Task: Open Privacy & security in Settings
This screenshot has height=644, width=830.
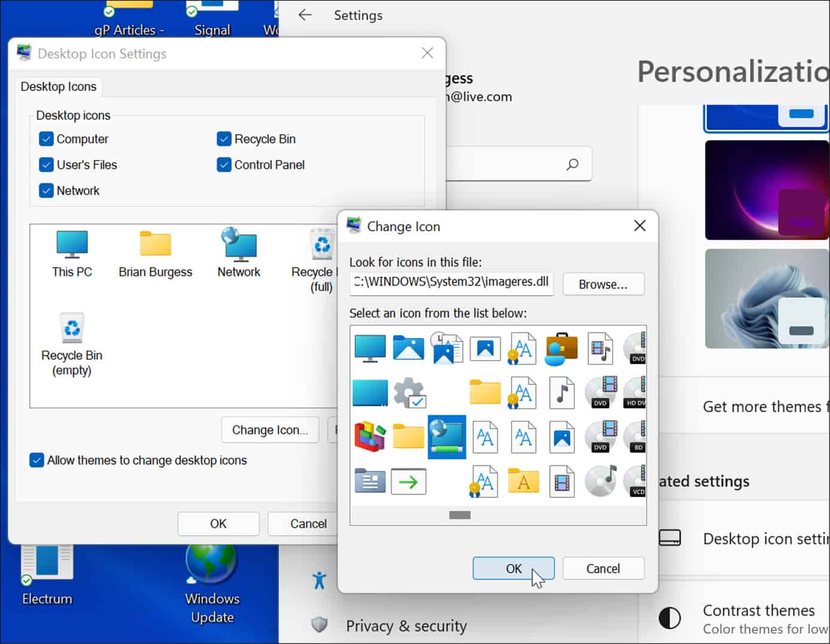Action: (x=406, y=625)
